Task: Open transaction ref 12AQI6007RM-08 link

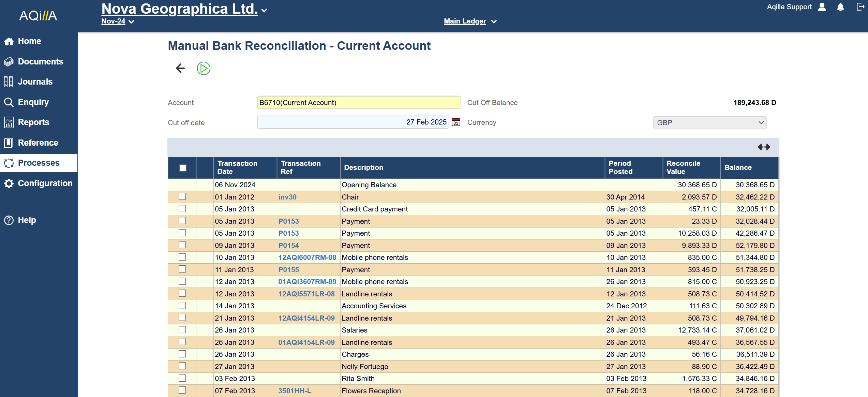Action: coord(307,258)
